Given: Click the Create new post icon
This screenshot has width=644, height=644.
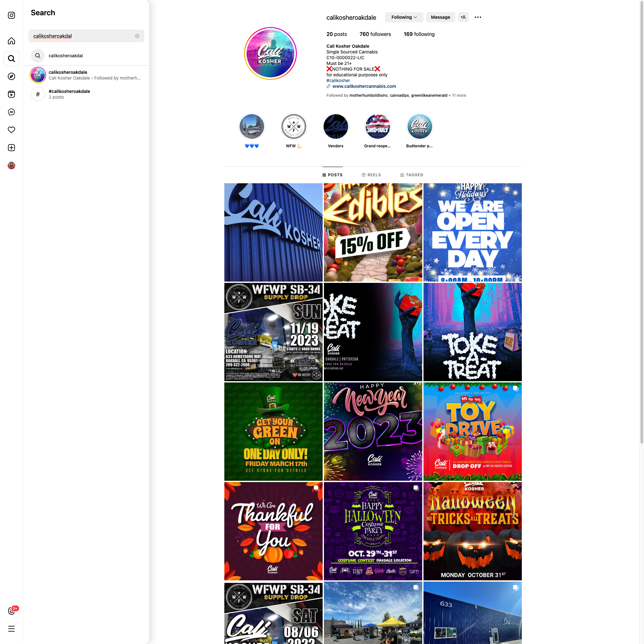Looking at the screenshot, I should (x=11, y=148).
